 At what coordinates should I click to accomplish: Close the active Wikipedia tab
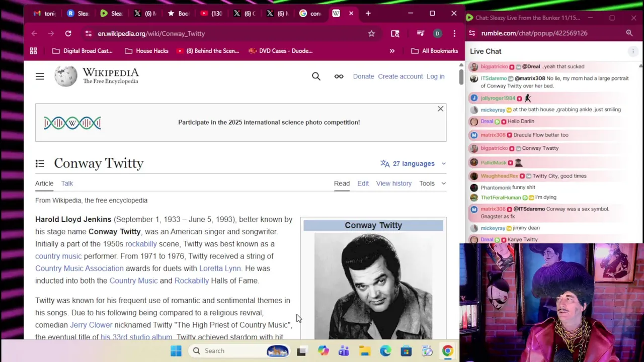click(x=351, y=13)
